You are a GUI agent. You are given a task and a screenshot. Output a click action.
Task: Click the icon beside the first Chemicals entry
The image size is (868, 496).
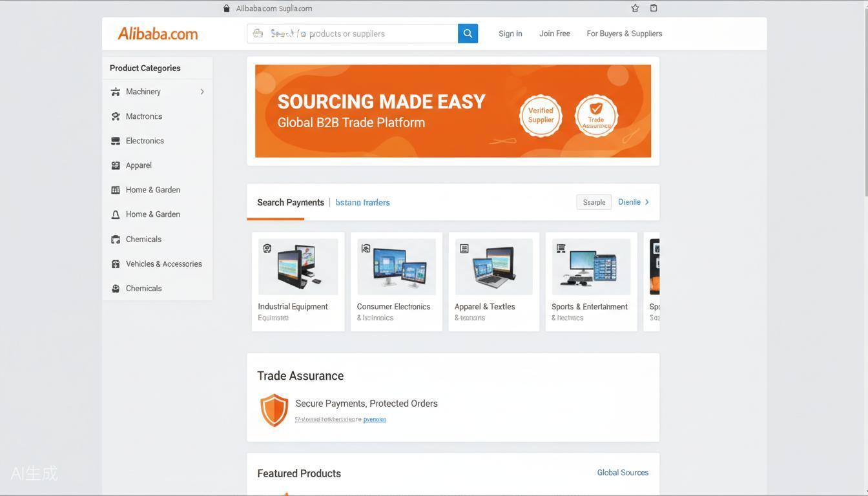(116, 239)
